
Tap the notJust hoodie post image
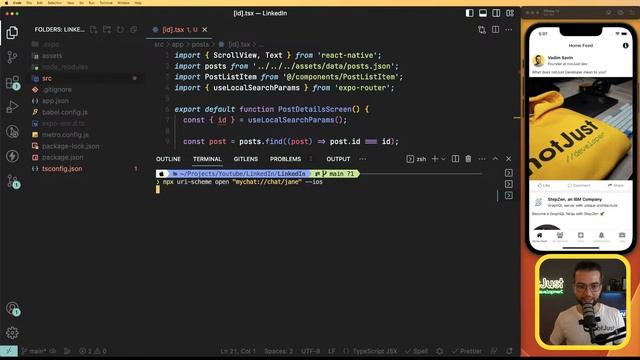[580, 128]
